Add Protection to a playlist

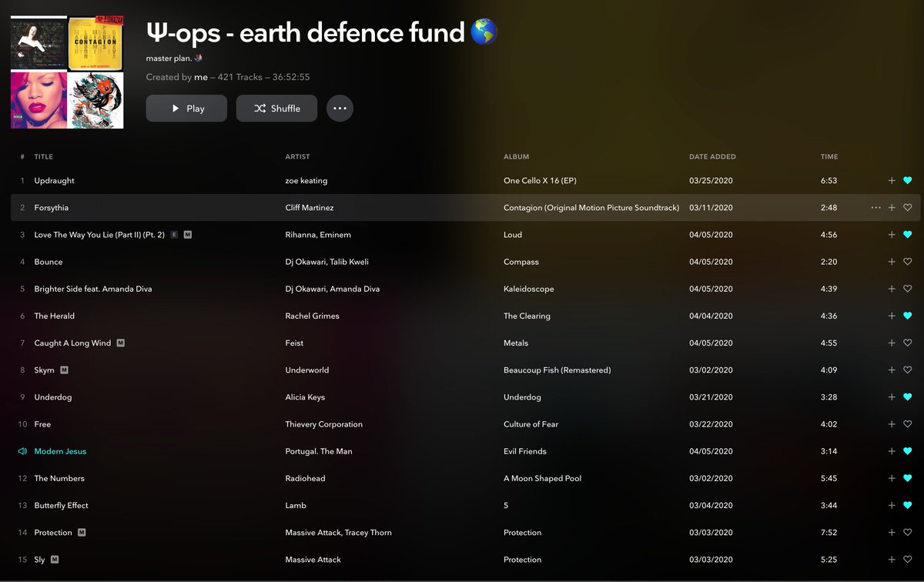[892, 533]
